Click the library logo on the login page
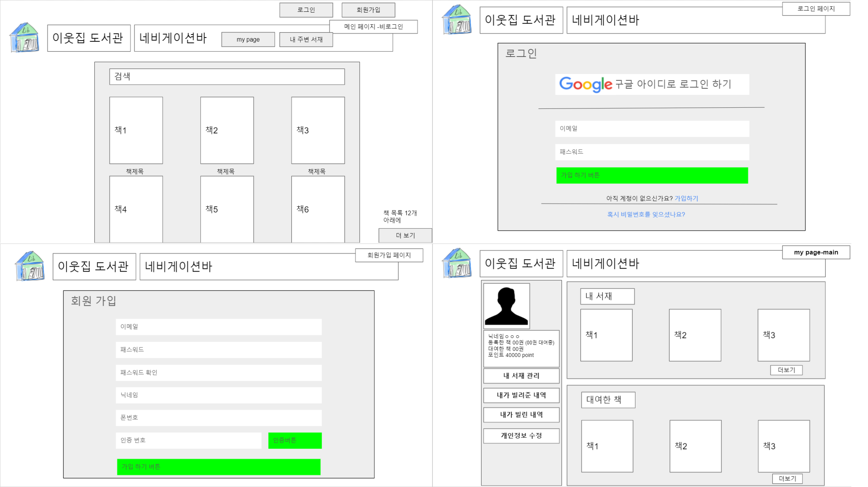The image size is (868, 487). point(457,20)
